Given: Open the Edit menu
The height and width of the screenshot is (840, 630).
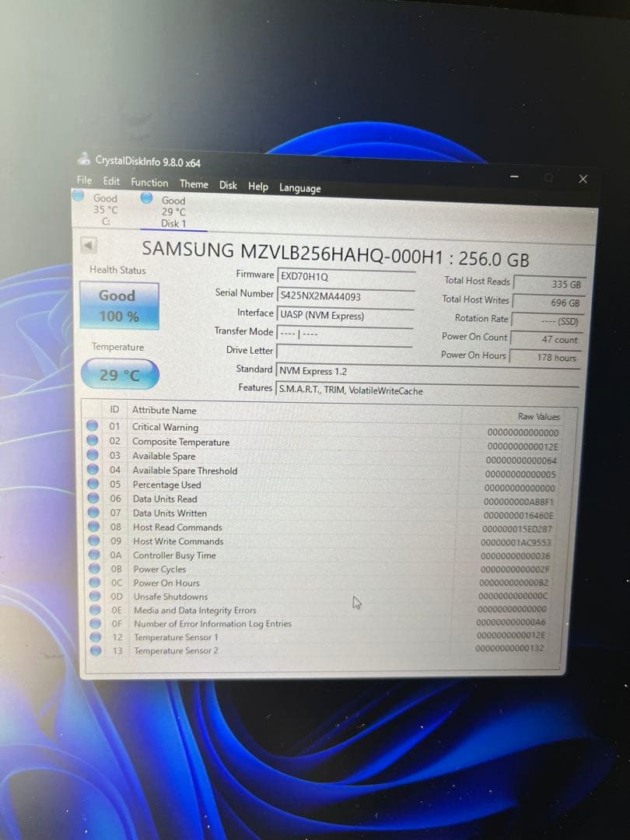Looking at the screenshot, I should 111,181.
